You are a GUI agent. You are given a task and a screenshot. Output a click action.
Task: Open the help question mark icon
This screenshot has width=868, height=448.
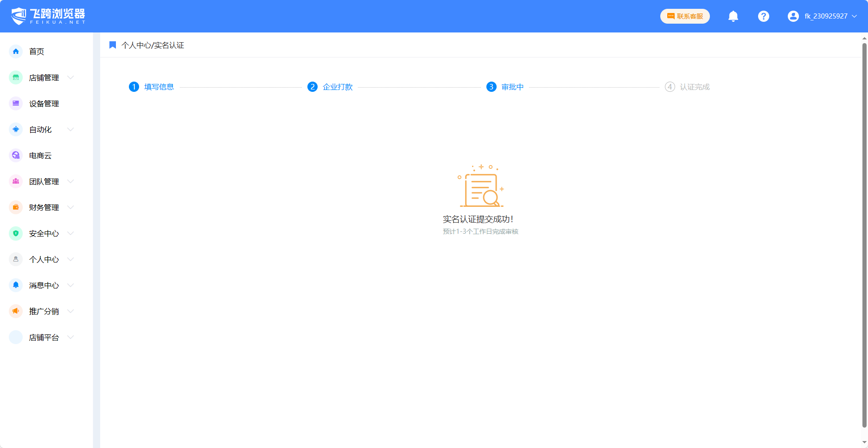[763, 16]
